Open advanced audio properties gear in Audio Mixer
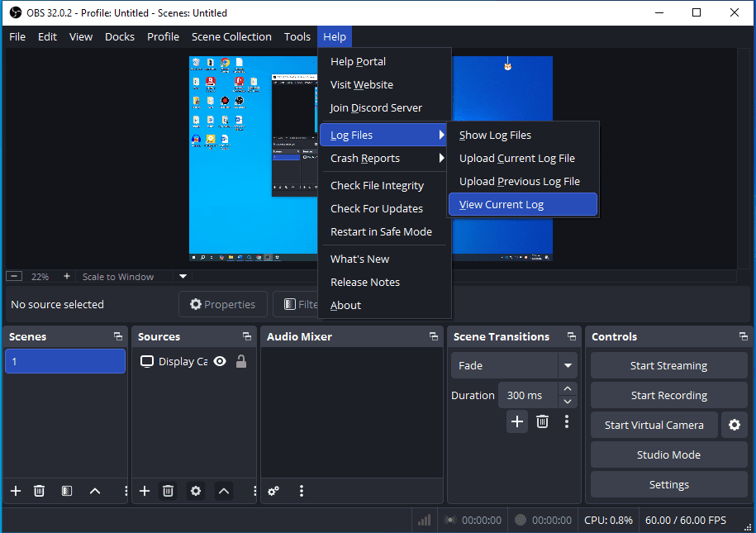 pos(273,491)
